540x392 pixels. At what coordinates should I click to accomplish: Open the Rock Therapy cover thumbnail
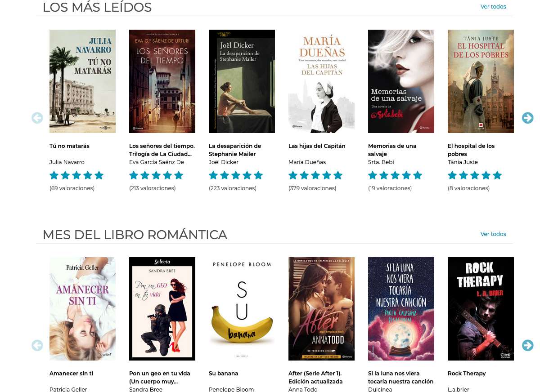pos(481,309)
